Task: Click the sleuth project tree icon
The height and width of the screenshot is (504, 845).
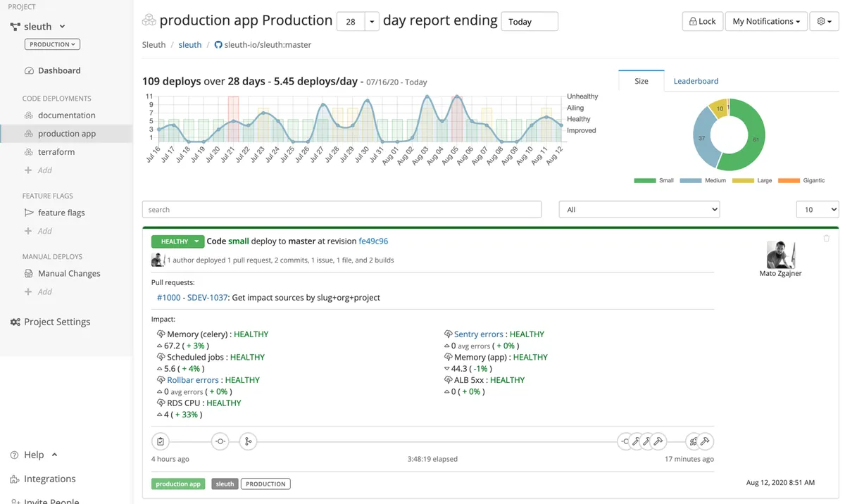Action: (15, 27)
